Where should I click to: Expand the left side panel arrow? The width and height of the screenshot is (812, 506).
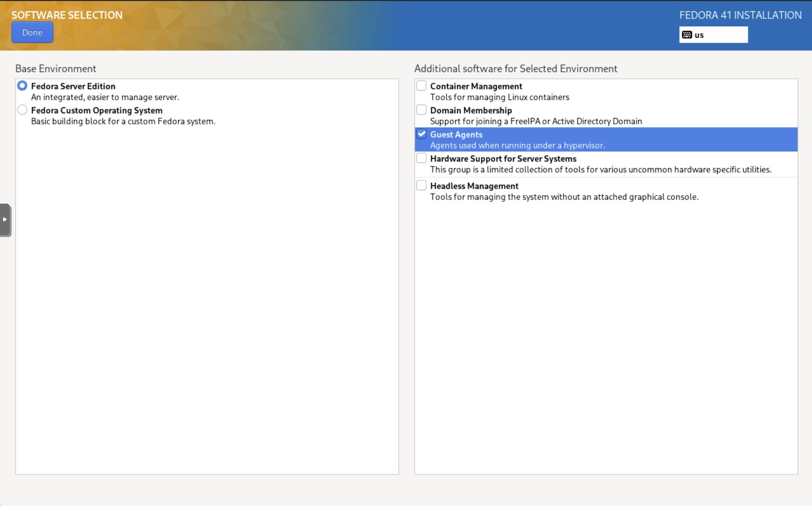click(5, 219)
